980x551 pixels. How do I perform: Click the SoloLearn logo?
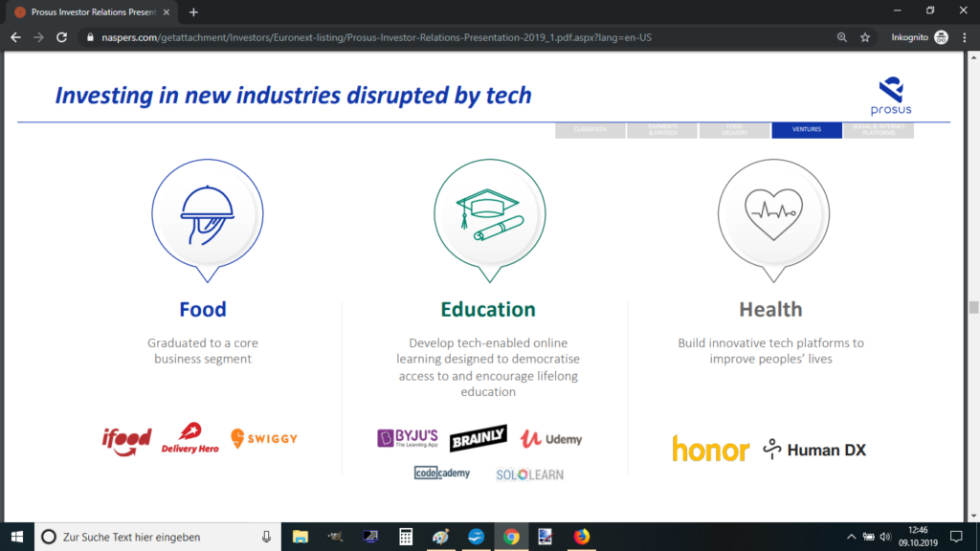[530, 474]
